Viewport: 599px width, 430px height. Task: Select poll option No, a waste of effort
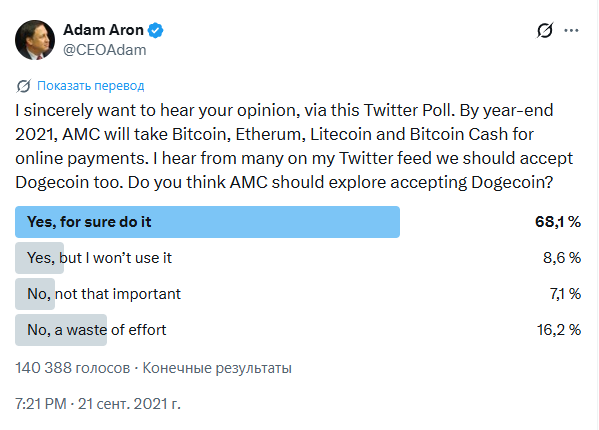97,330
